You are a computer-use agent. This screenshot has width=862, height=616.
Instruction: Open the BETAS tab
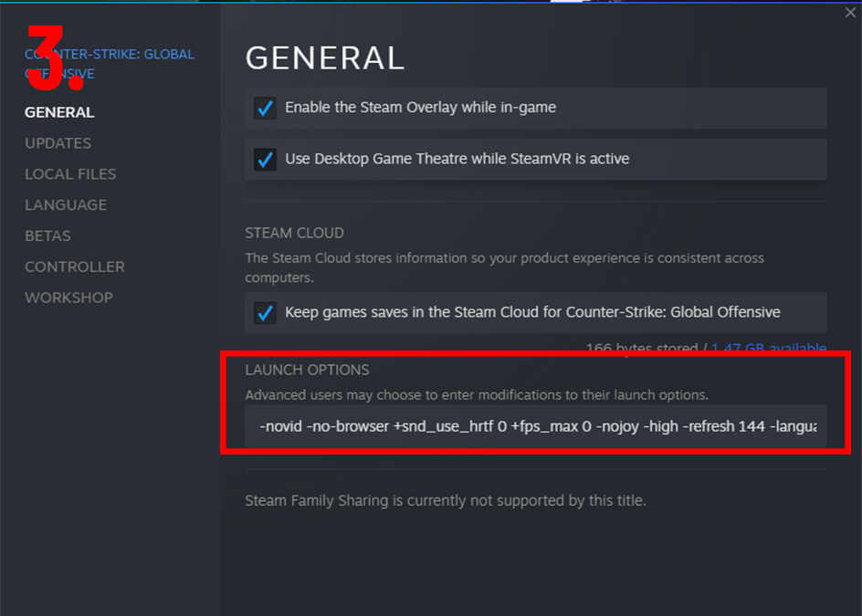click(x=47, y=235)
